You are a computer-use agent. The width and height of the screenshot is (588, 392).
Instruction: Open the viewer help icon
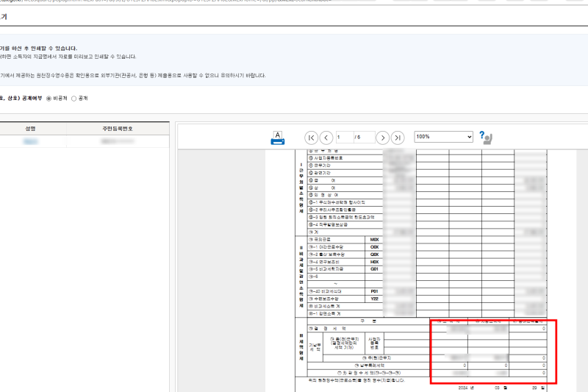tap(486, 138)
